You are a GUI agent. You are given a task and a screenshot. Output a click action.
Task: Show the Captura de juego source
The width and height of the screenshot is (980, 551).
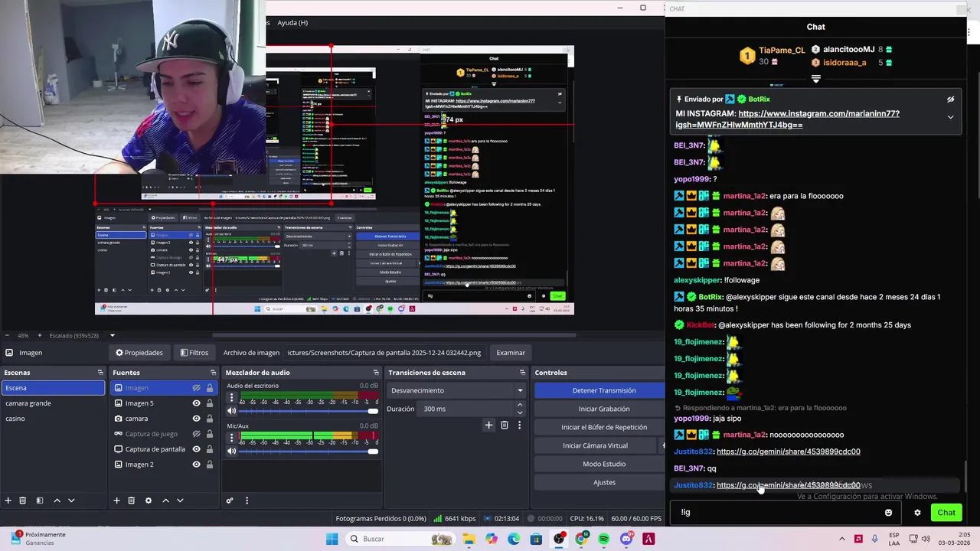(197, 434)
